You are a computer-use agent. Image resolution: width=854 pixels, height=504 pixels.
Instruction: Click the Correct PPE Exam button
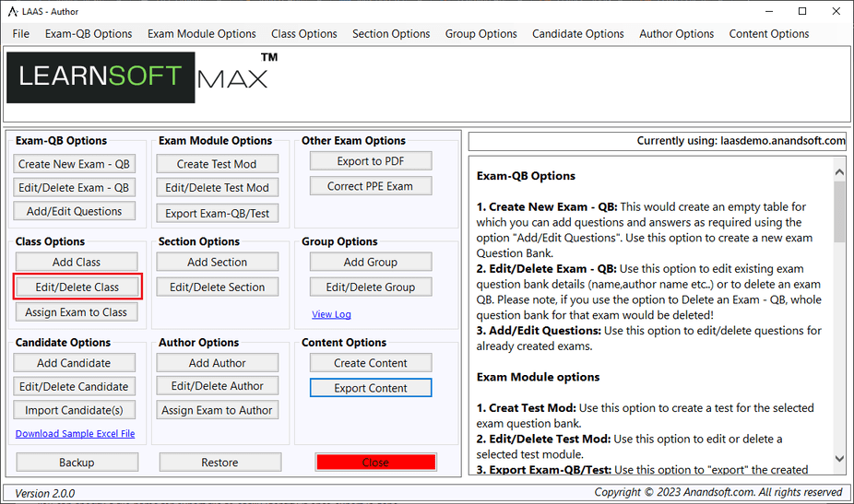tap(370, 186)
